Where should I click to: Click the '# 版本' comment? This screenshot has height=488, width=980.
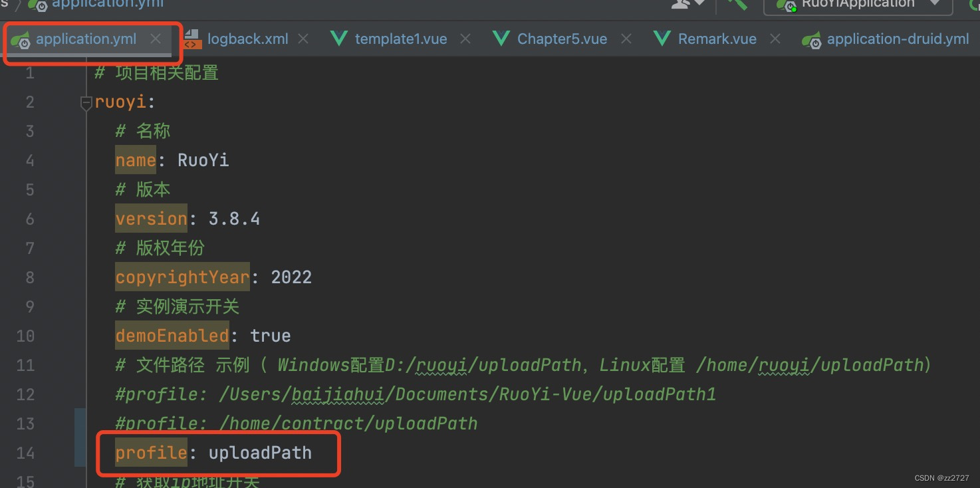point(143,189)
